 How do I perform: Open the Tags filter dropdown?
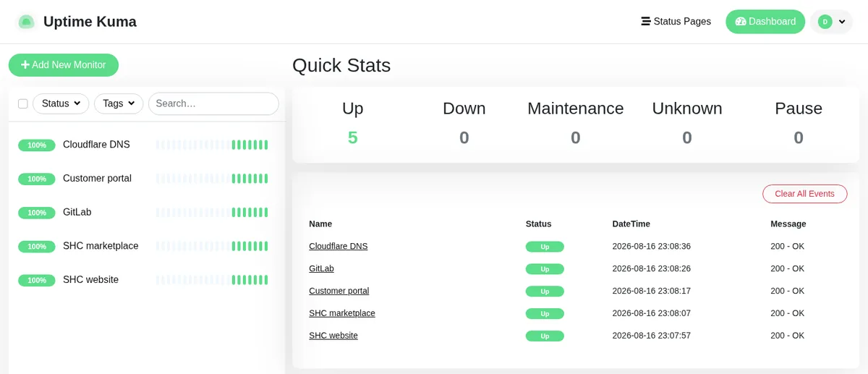[119, 103]
